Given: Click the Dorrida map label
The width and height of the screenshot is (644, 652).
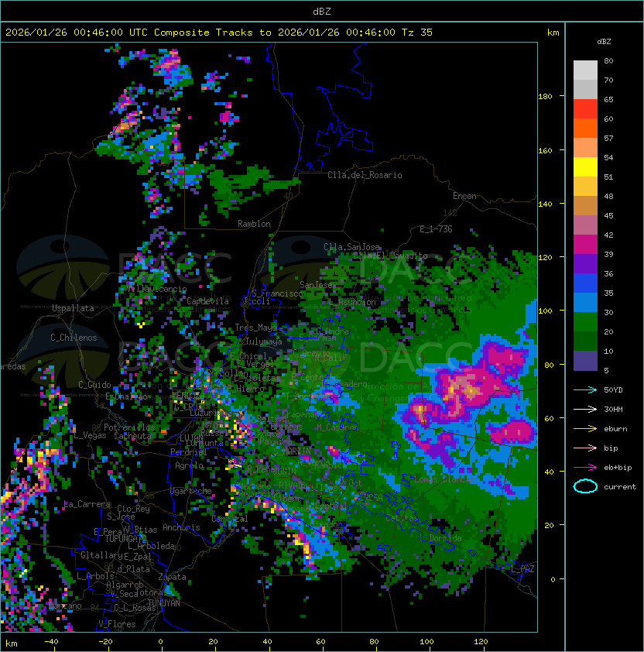Looking at the screenshot, I should [445, 538].
